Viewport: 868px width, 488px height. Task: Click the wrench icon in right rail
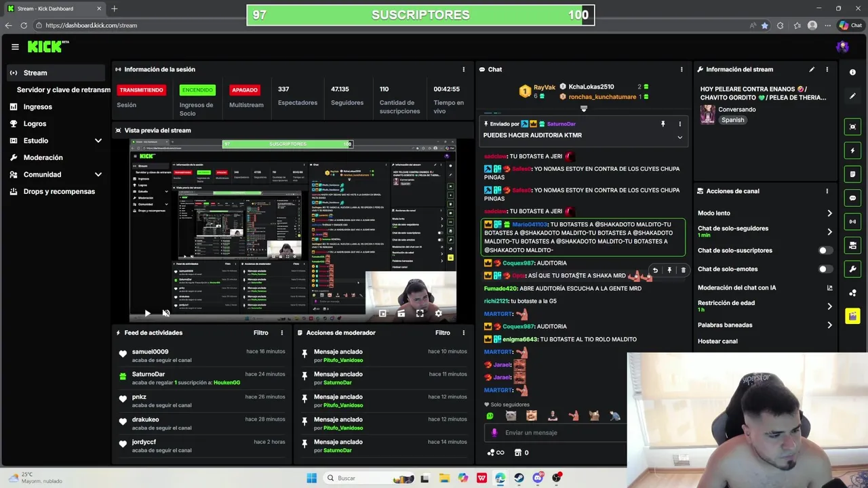pyautogui.click(x=852, y=269)
